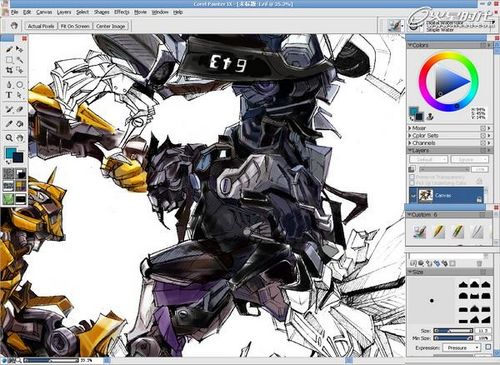Select the Rectangular Selection tool

9,60
